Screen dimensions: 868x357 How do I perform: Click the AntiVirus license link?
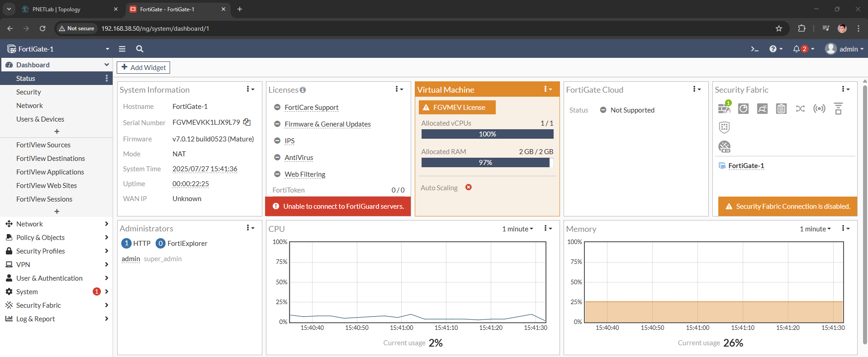coord(299,157)
